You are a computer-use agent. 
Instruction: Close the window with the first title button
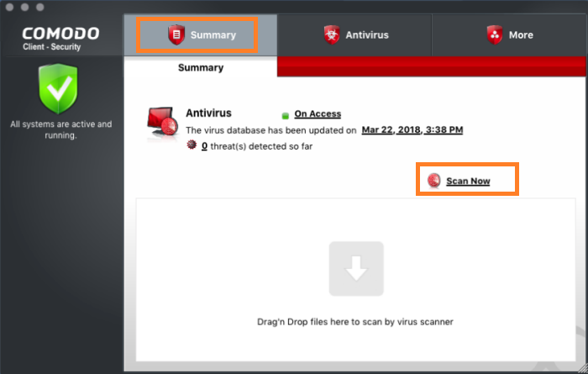[10, 7]
